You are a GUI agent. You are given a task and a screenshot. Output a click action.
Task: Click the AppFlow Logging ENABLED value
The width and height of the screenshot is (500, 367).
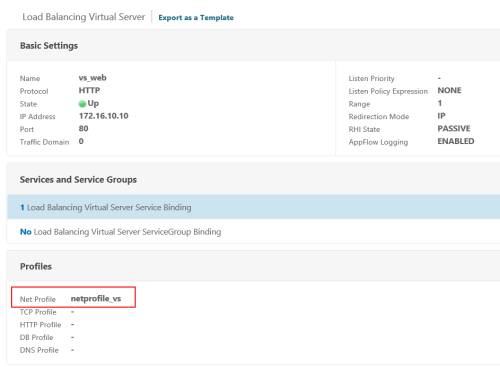click(456, 141)
